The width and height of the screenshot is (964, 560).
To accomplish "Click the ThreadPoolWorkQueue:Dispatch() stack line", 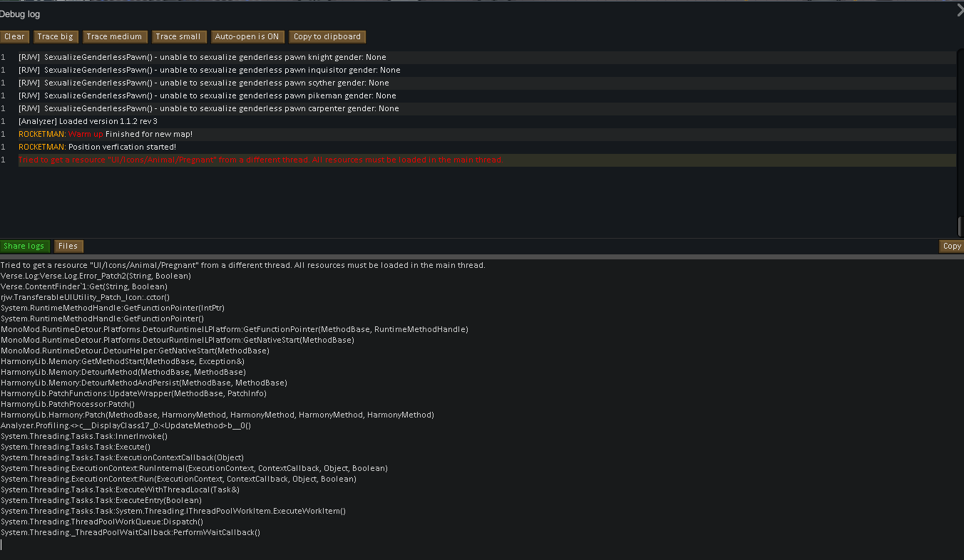I will pos(102,522).
